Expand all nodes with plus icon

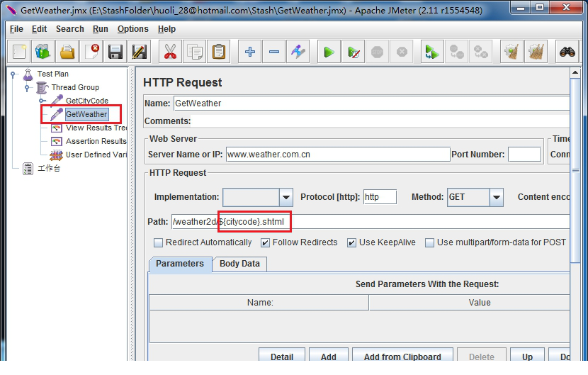pyautogui.click(x=250, y=52)
